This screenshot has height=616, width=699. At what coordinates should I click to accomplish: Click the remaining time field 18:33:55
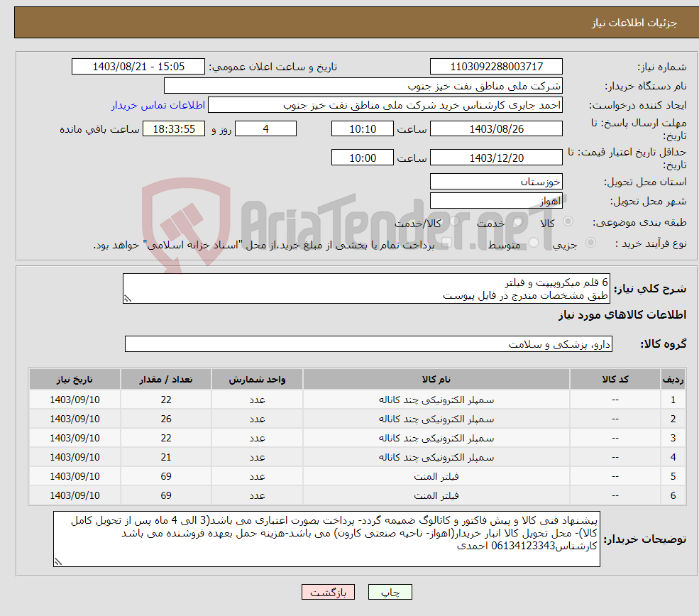click(174, 129)
